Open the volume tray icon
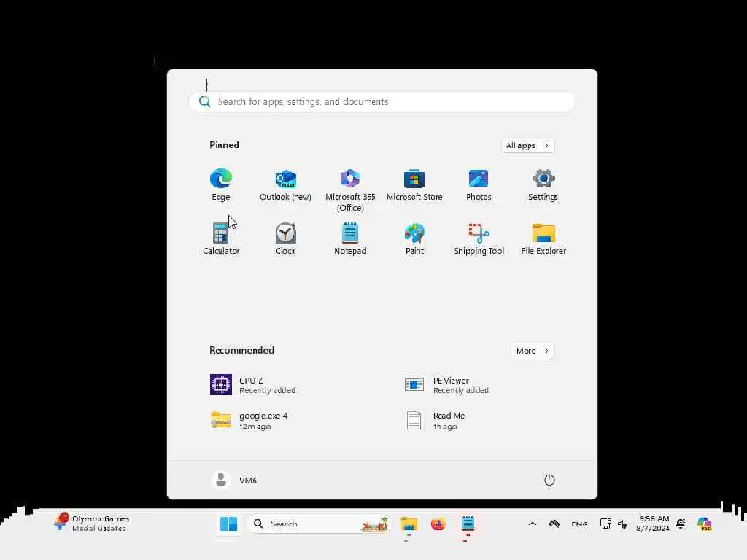The height and width of the screenshot is (560, 747). 622,524
